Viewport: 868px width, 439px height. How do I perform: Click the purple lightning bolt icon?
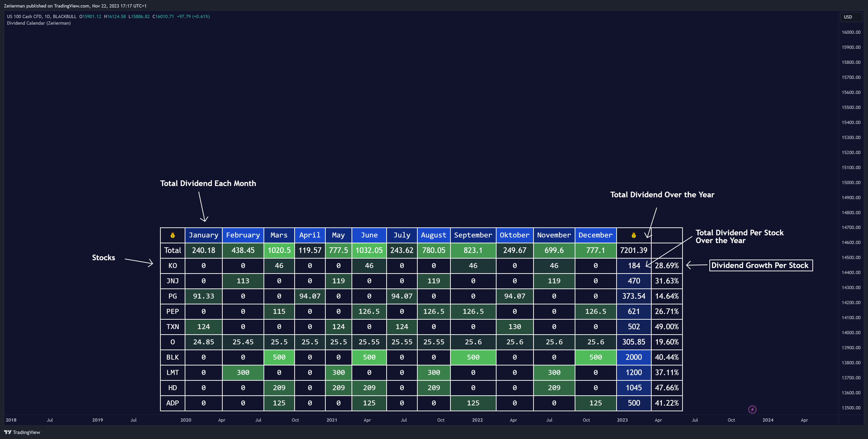click(x=752, y=409)
